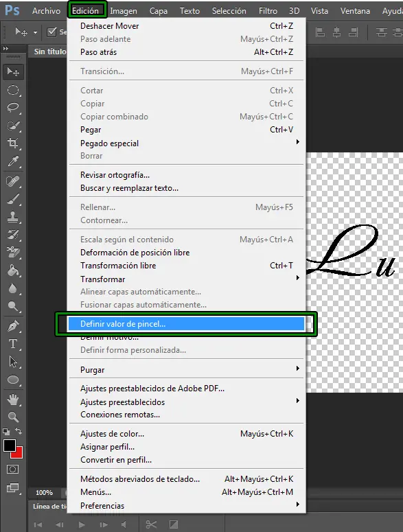
Task: Choose Definir valor de pincel
Action: click(186, 324)
